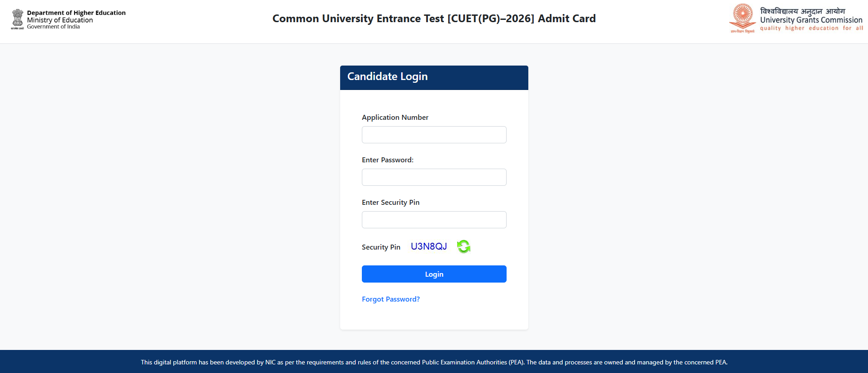
Task: Click the University Grants Commission English name
Action: coord(811,20)
